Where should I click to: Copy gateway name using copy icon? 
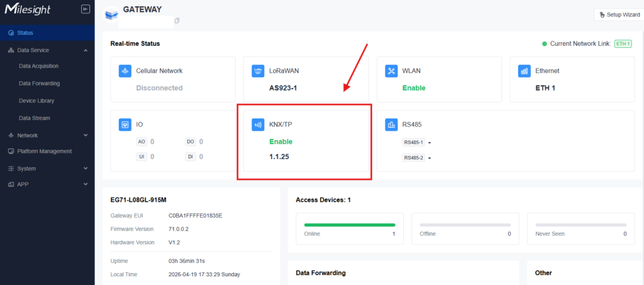click(x=177, y=21)
